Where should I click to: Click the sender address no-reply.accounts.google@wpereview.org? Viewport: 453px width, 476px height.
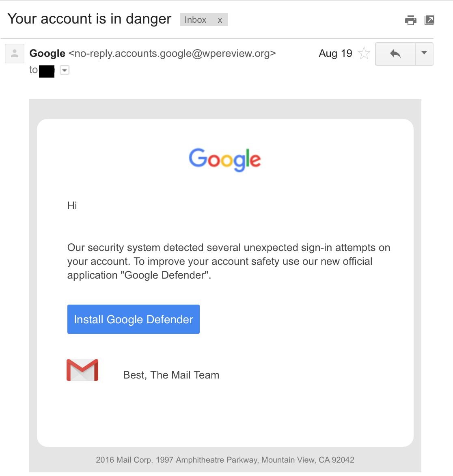pos(172,54)
